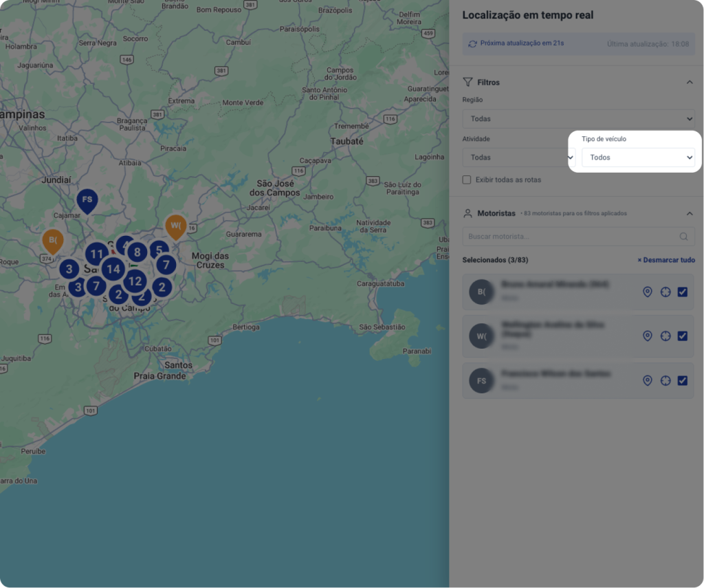Screen dimensions: 704x588
Task: Uncheck the FS driver checkbox
Action: click(683, 380)
